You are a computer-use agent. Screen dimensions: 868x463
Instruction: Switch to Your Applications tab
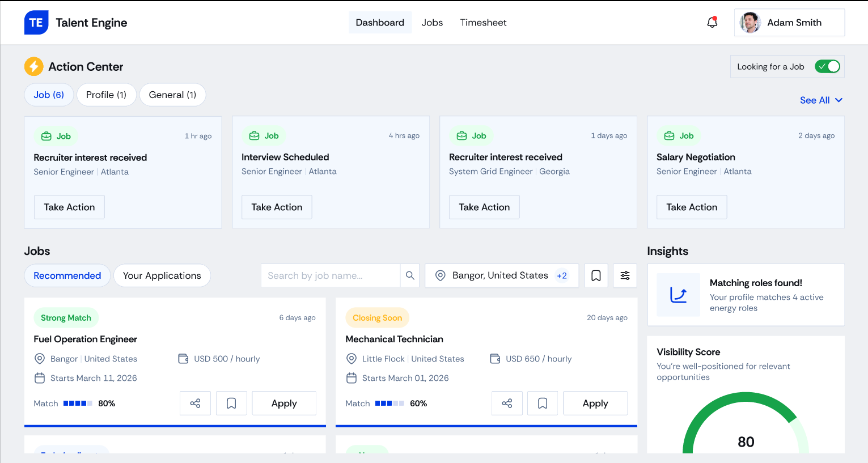162,275
